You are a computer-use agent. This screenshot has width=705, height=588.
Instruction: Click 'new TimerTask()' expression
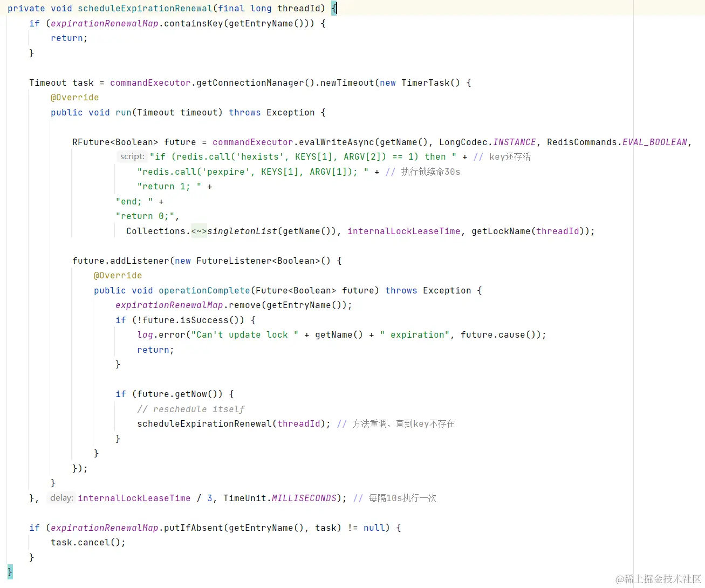420,83
